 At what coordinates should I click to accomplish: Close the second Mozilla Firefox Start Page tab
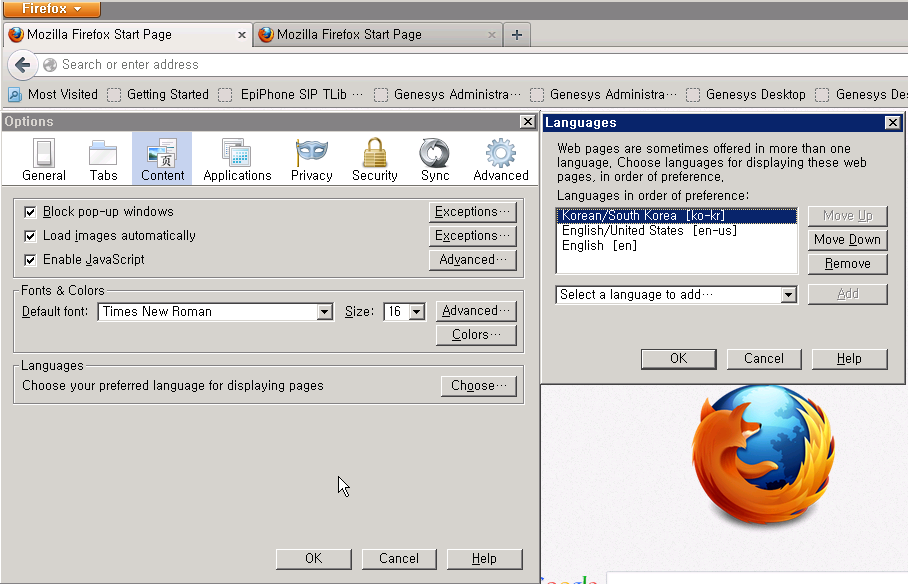click(x=492, y=35)
